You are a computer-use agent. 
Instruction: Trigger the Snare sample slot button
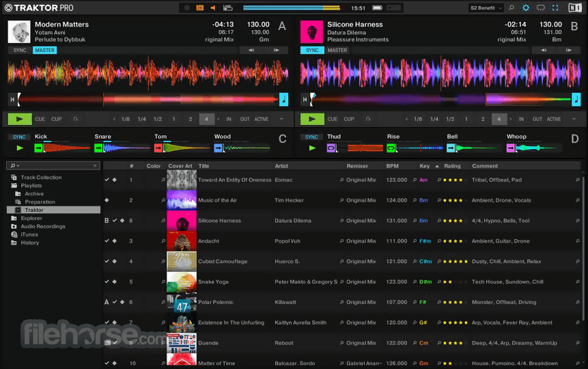tap(98, 148)
